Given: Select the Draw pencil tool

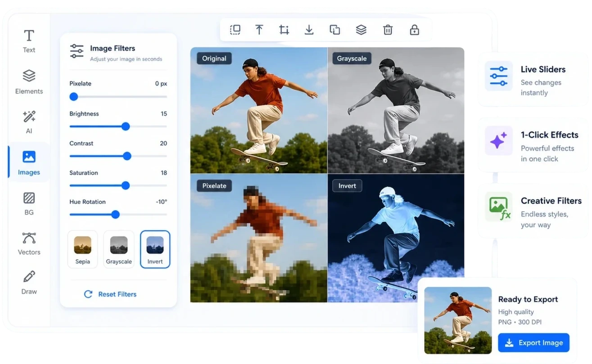Looking at the screenshot, I should tap(29, 283).
